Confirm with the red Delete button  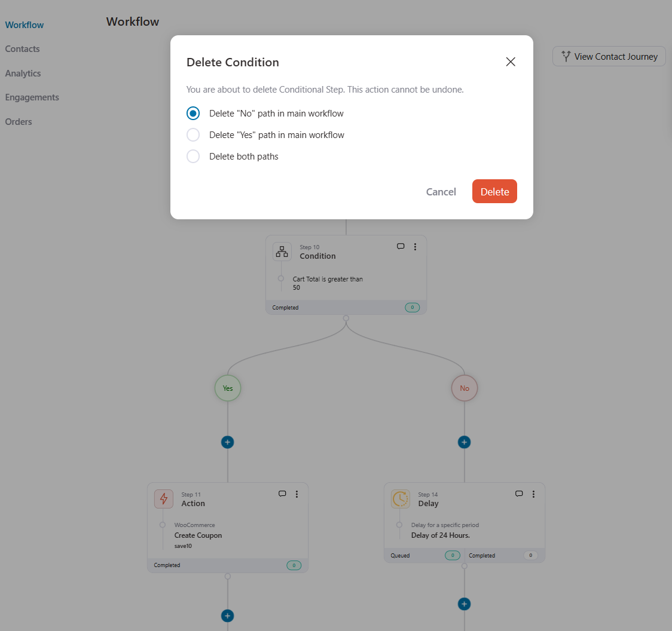[x=494, y=191]
